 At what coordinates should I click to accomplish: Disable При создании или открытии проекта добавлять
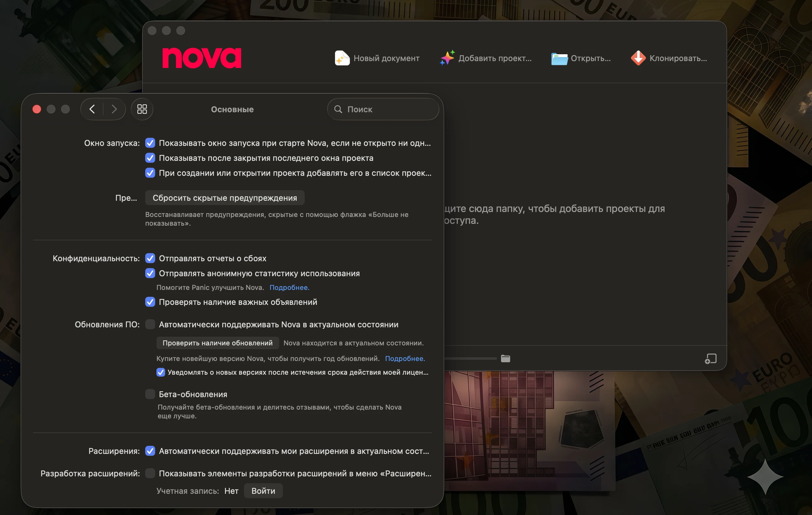tap(150, 173)
